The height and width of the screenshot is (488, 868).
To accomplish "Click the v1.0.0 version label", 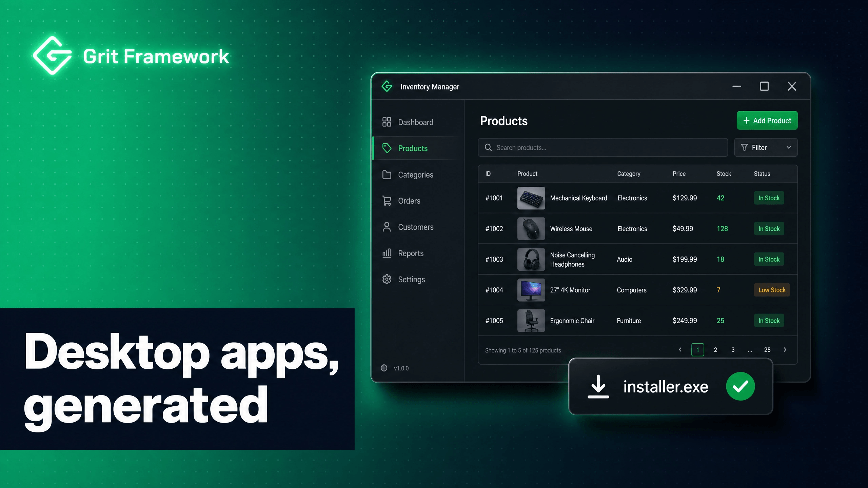I will pos(401,368).
